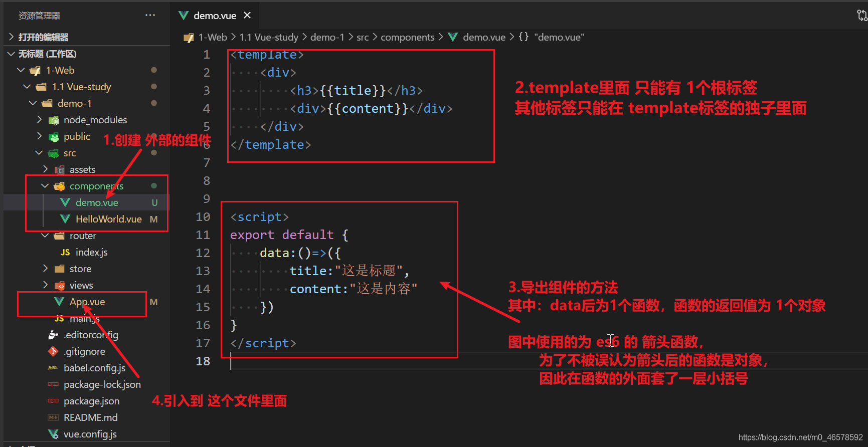Click the 'export default' code on line 11

point(282,235)
